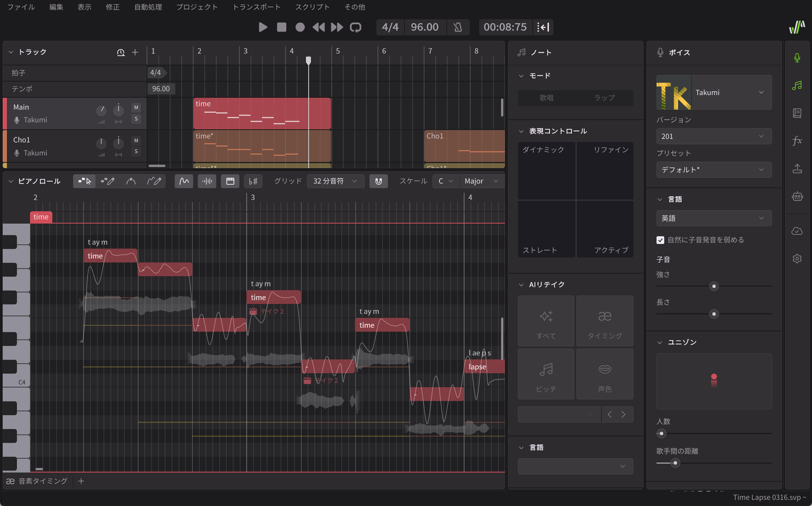Image resolution: width=812 pixels, height=506 pixels.
Task: Collapse the AIリテイク section
Action: (x=521, y=285)
